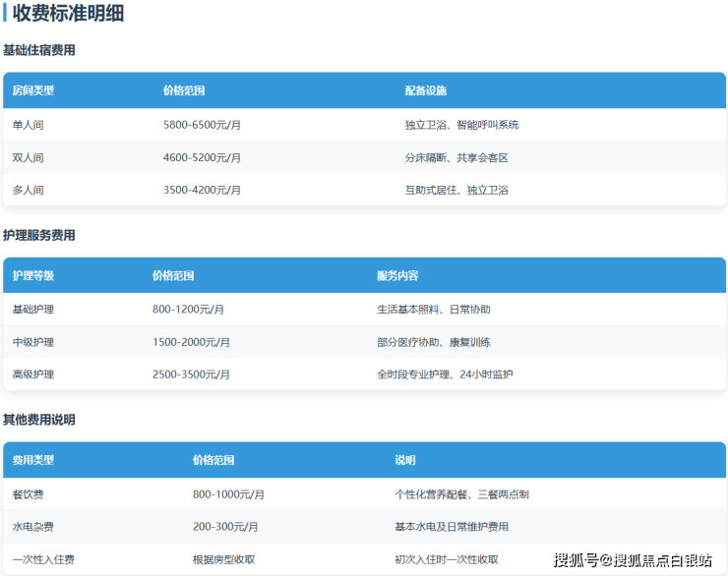Select the 基础护理 row label

point(32,310)
